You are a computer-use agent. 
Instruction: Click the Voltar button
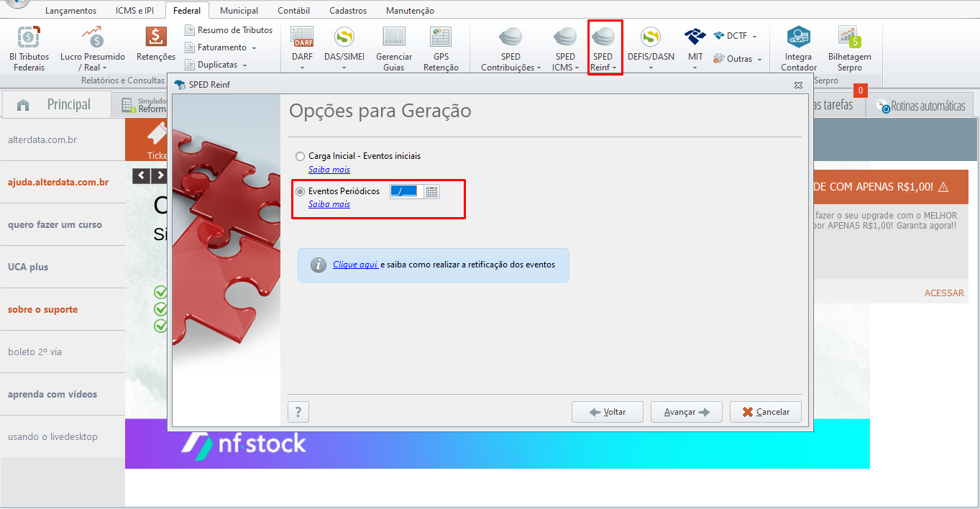608,412
